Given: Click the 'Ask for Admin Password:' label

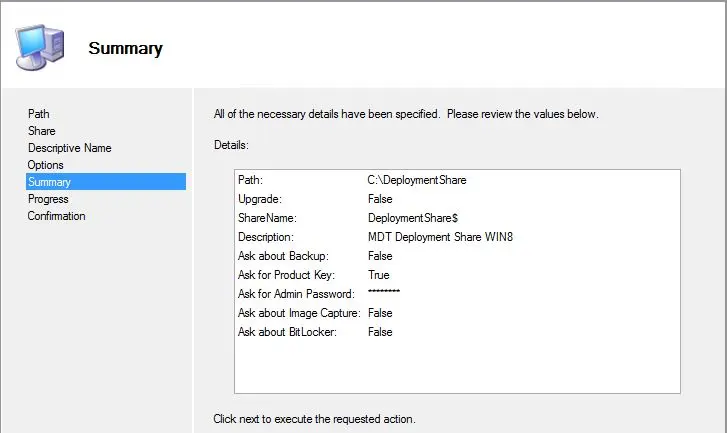Looking at the screenshot, I should (296, 294).
